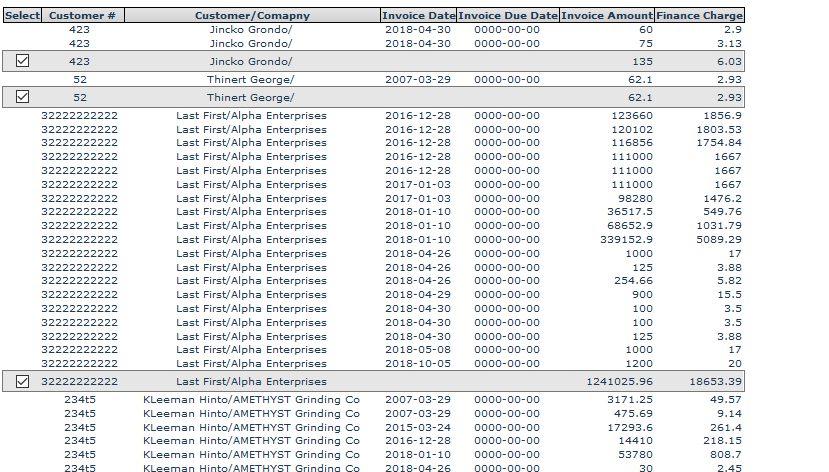
Task: Toggle the checkbox for Last First/Alpha Enterprises total
Action: pyautogui.click(x=23, y=381)
